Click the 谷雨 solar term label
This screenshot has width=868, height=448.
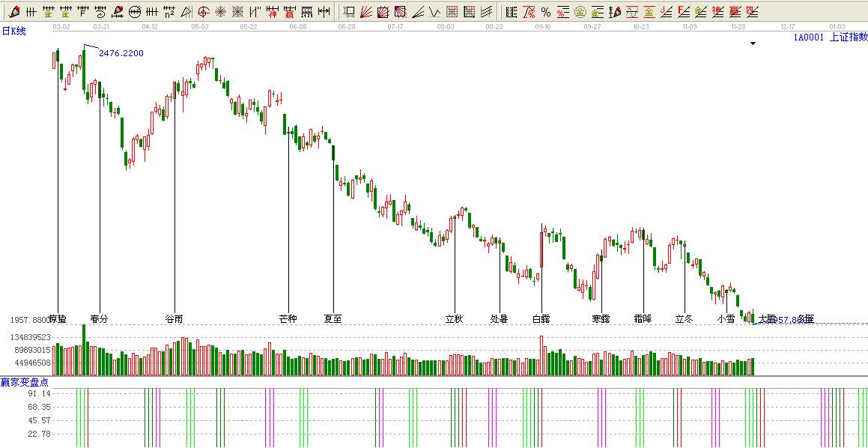[x=174, y=318]
